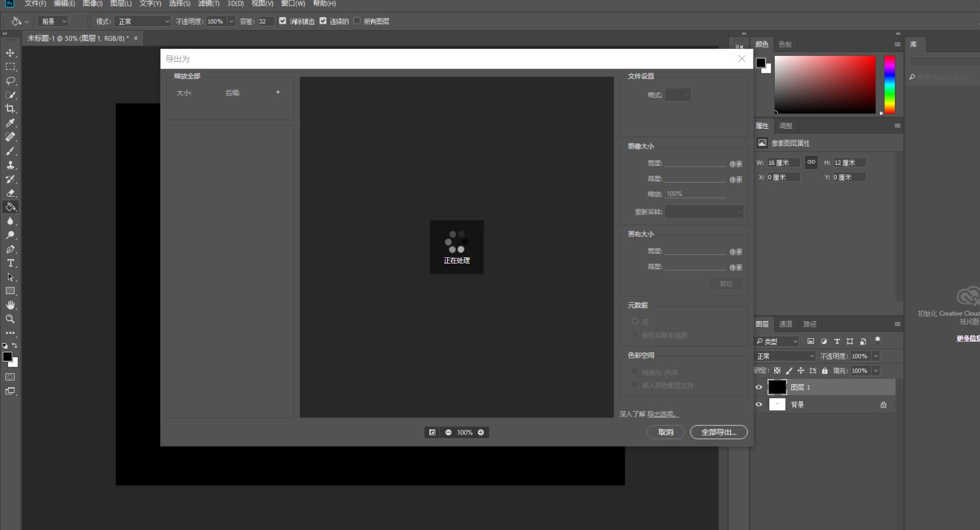This screenshot has height=530, width=980.
Task: Open the layer 不透明度 opacity dropdown arrow
Action: click(875, 356)
